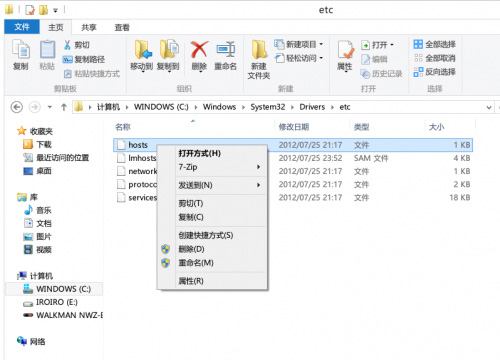The image size is (500, 360).
Task: Click the red X Delete (删除) icon
Action: coord(200,49)
